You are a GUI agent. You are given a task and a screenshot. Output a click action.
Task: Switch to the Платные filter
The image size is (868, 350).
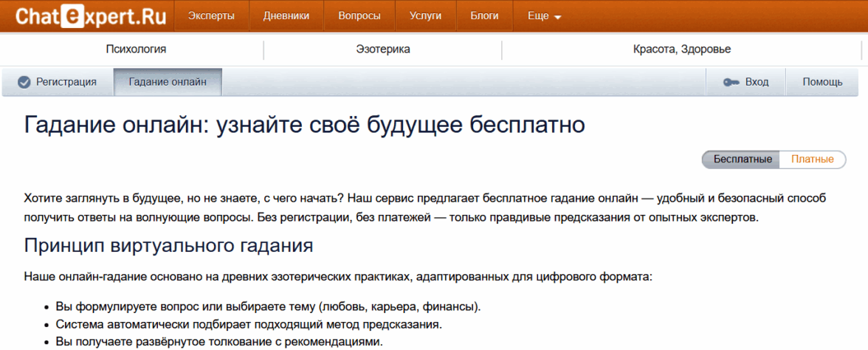pyautogui.click(x=812, y=159)
